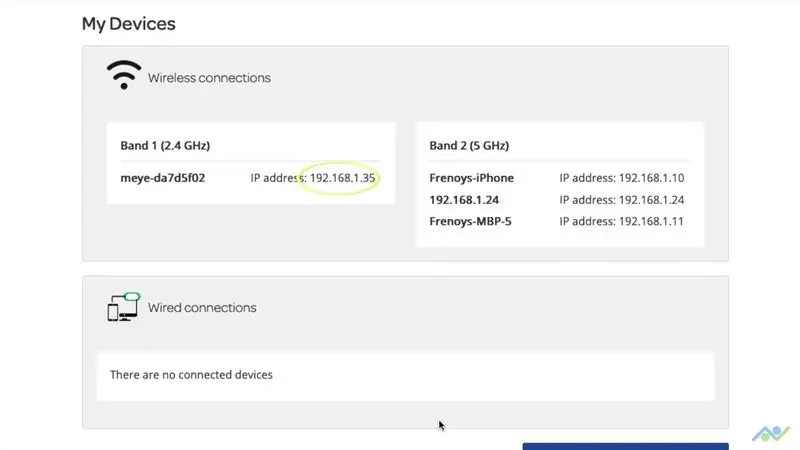Click the no connected devices message
The image size is (800, 450).
191,375
